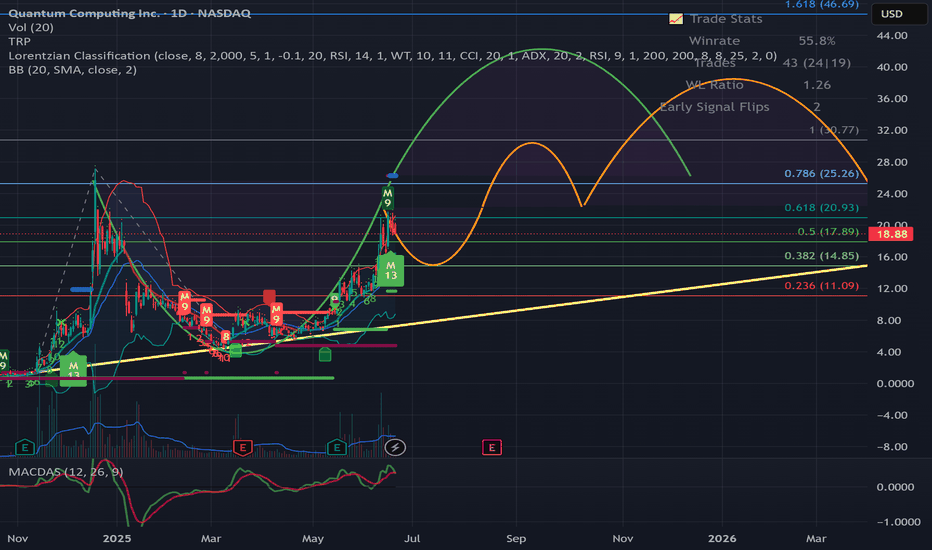Click the 2026 label on time axis
This screenshot has width=932, height=550.
(722, 539)
